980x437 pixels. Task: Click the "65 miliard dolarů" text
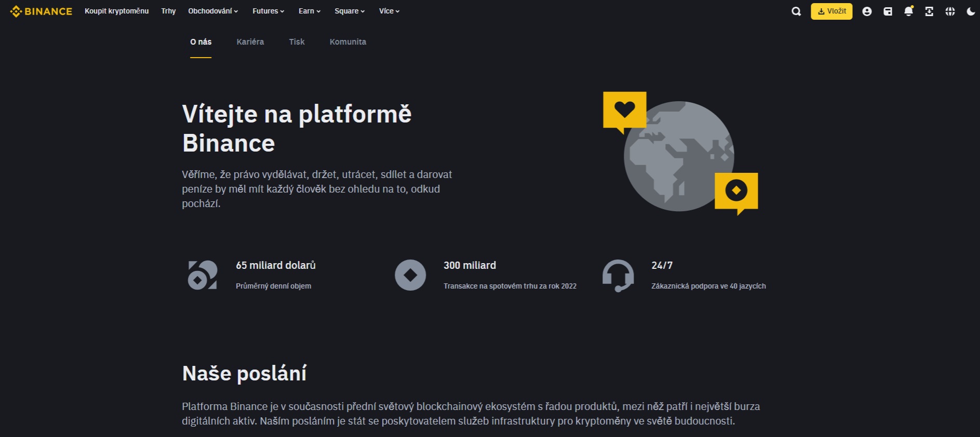276,265
